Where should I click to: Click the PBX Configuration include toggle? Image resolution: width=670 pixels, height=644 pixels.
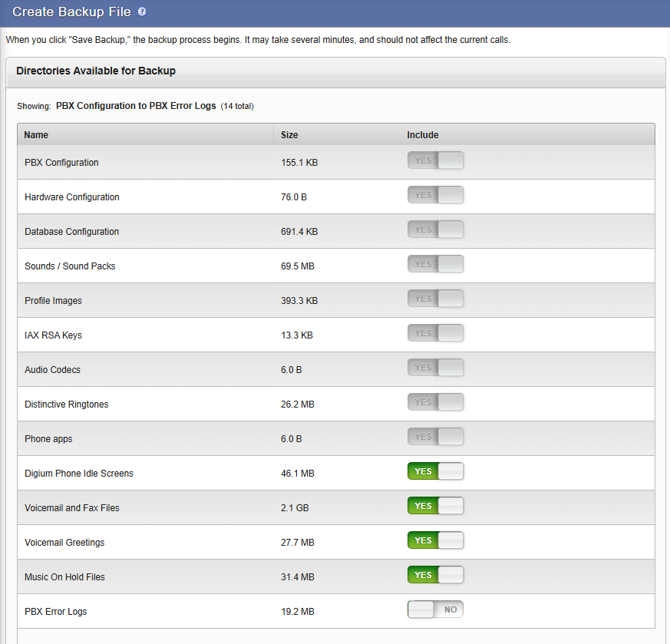[x=435, y=160]
